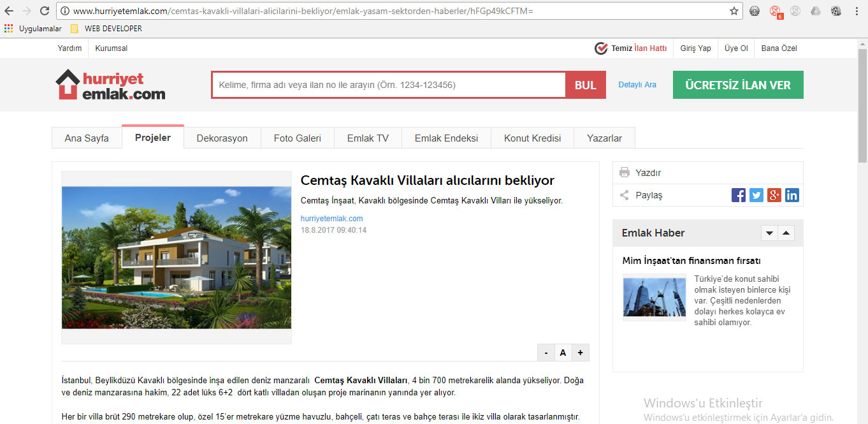Click the BUL search button

586,85
